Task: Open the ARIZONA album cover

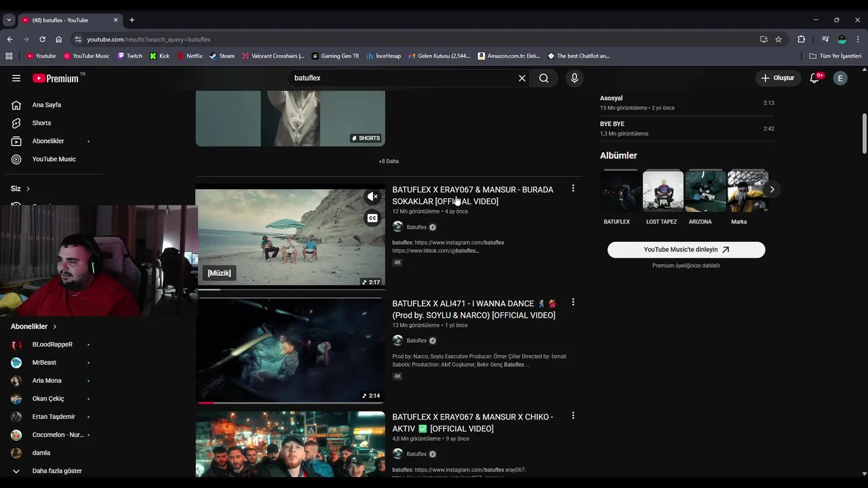Action: [705, 190]
